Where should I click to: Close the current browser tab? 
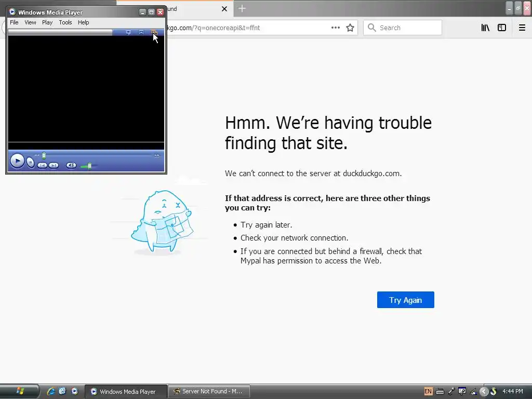pyautogui.click(x=224, y=9)
